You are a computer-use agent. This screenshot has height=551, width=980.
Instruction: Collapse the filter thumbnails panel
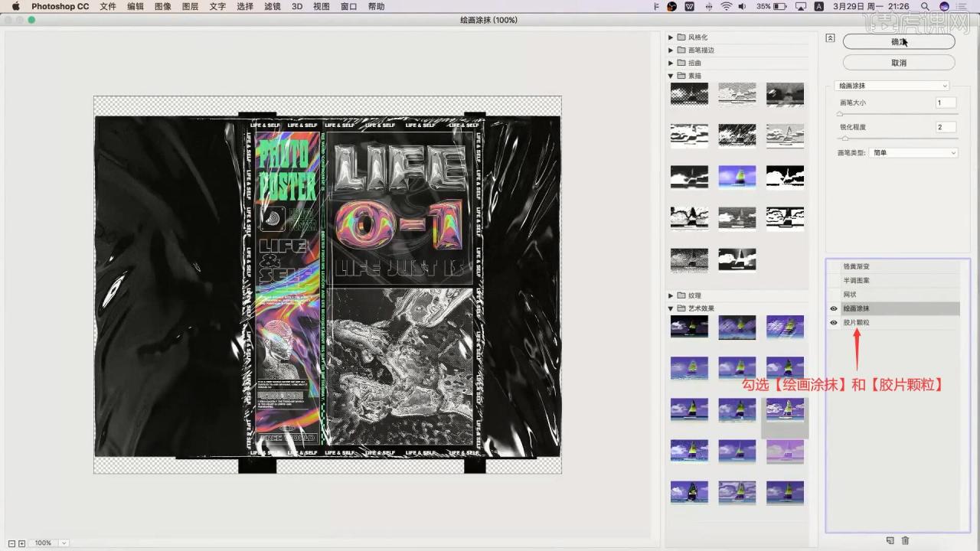coord(830,37)
